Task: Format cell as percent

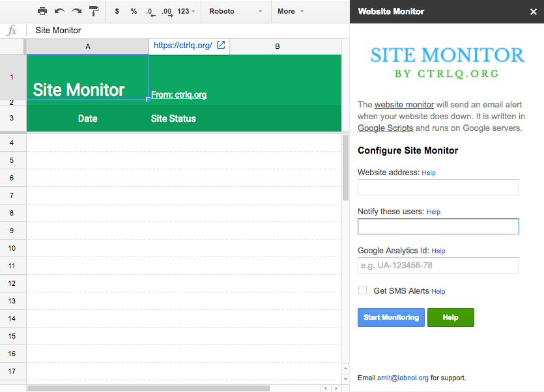Action: [x=134, y=11]
